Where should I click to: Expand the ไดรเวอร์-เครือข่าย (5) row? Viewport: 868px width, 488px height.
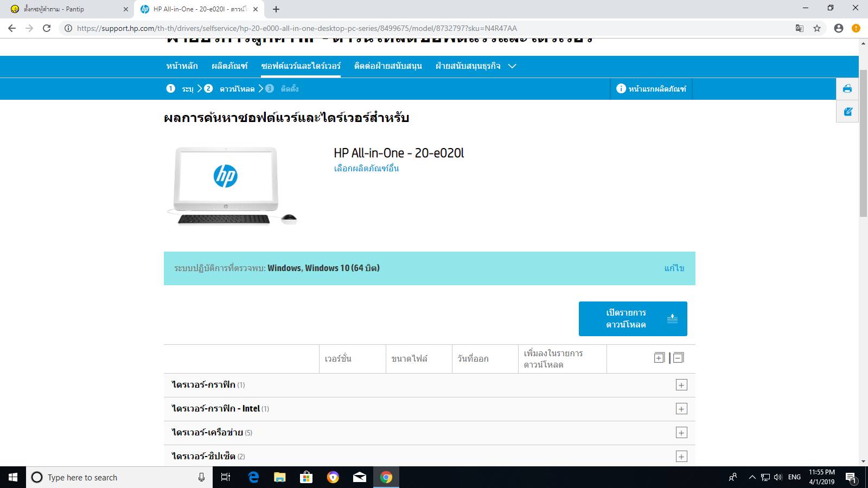pos(430,433)
